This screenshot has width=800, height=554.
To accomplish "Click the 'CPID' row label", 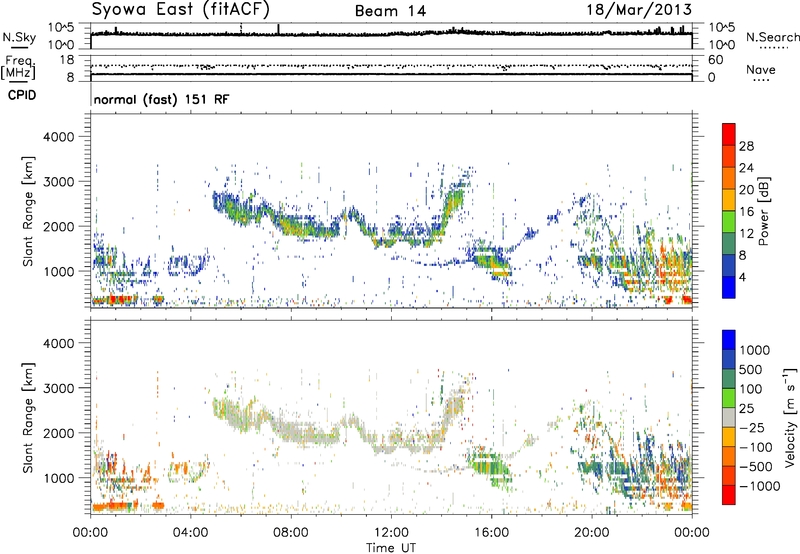I will (x=22, y=95).
